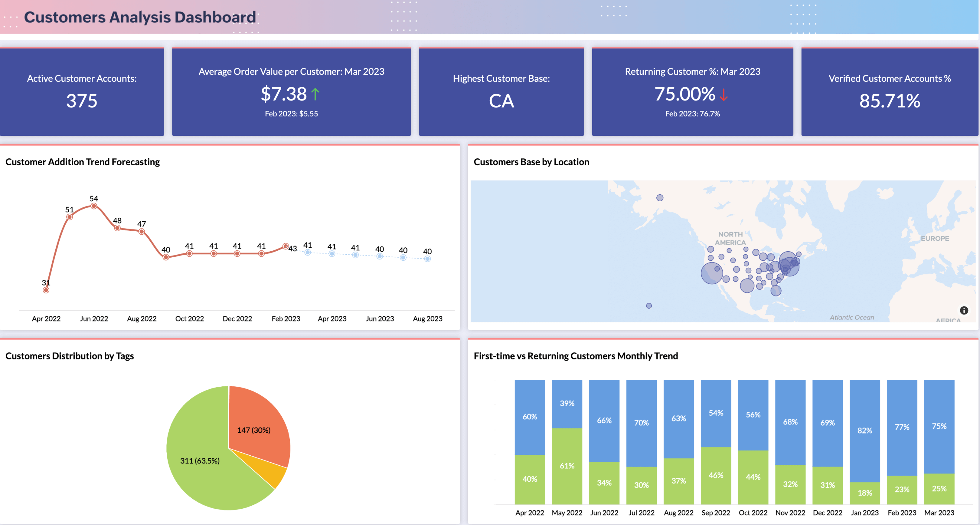Click the Mar 2023 25% green bar segment
The height and width of the screenshot is (525, 980).
point(939,488)
